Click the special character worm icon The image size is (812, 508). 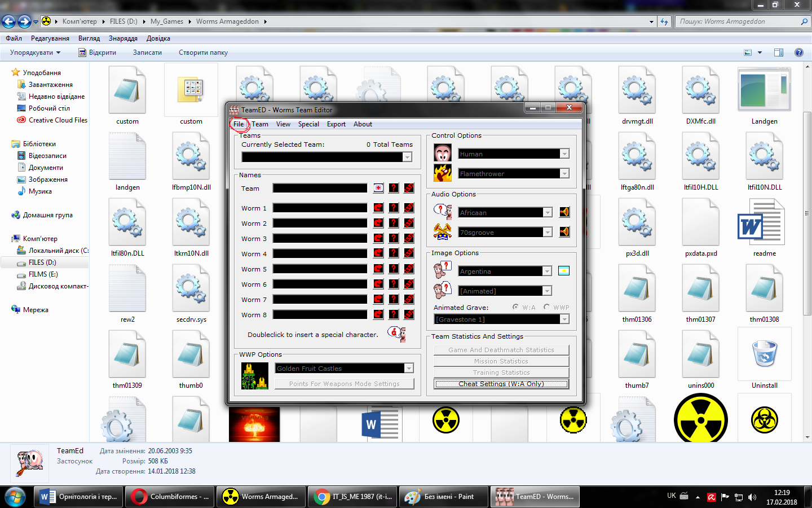tap(397, 334)
